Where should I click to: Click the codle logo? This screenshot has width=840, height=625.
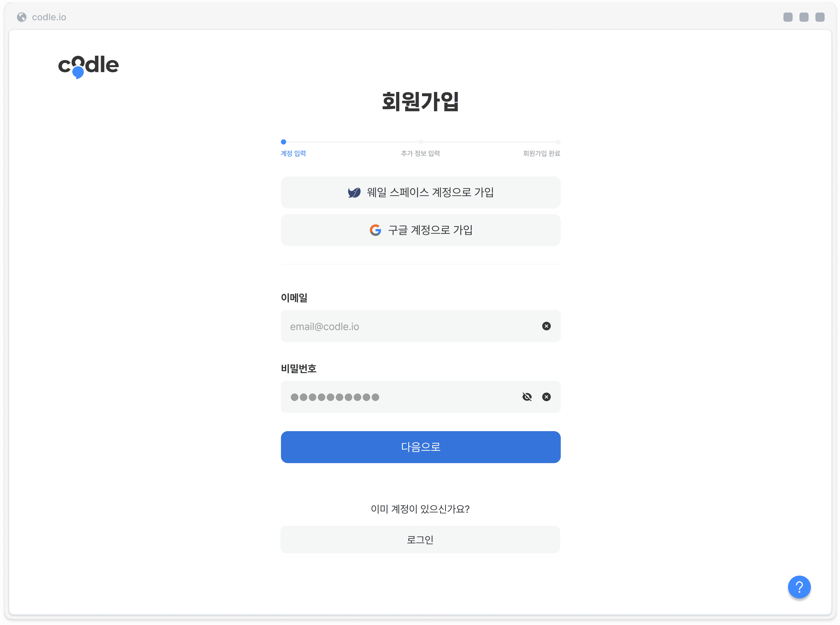(88, 67)
